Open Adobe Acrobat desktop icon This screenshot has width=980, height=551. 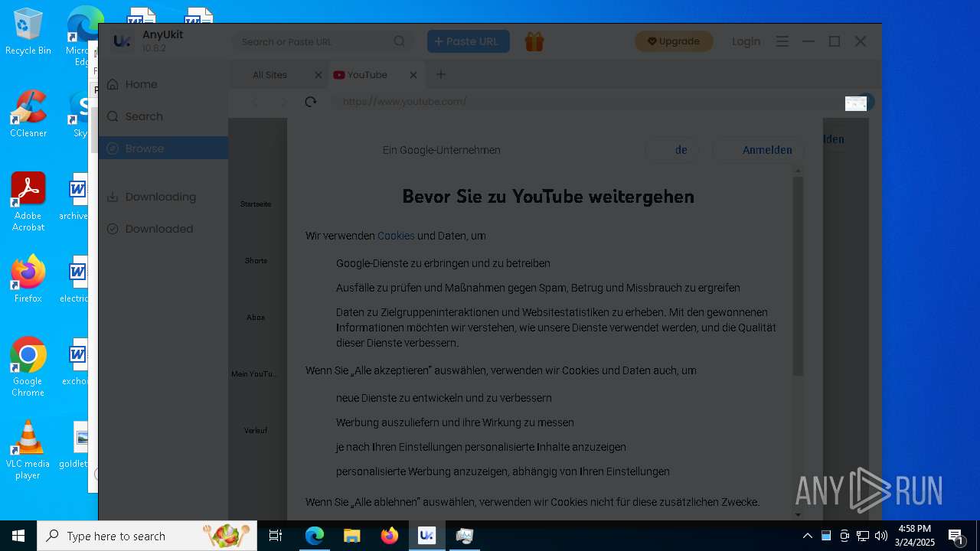28,202
